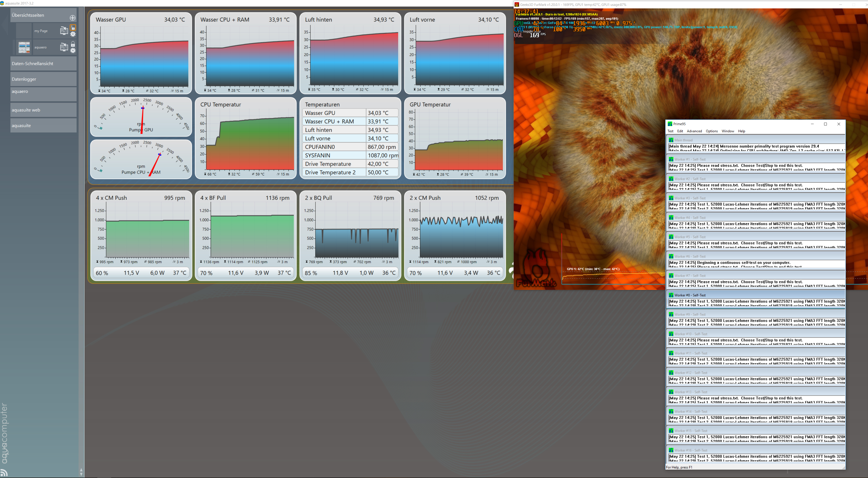The image size is (868, 478).
Task: Open Prime95 Options menu
Action: pyautogui.click(x=712, y=131)
